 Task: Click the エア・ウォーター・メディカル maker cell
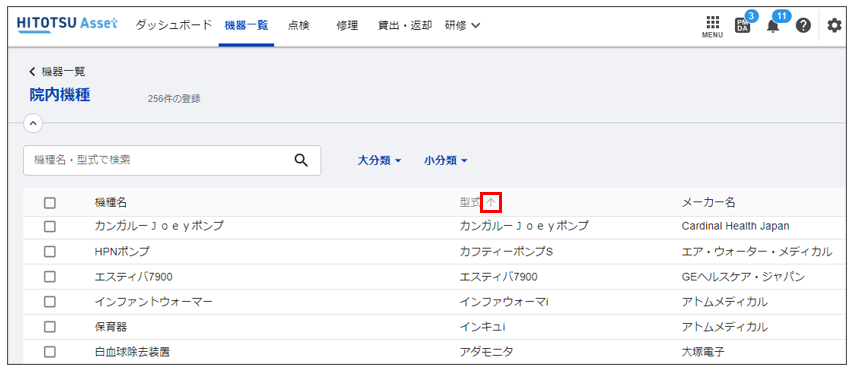coord(757,252)
